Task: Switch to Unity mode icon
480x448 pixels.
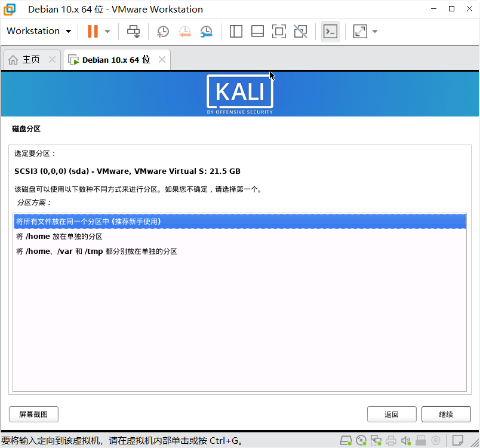Action: [301, 31]
